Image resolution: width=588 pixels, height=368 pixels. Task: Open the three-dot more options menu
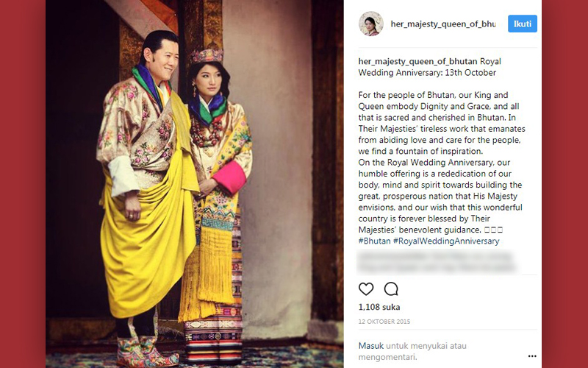click(x=532, y=356)
